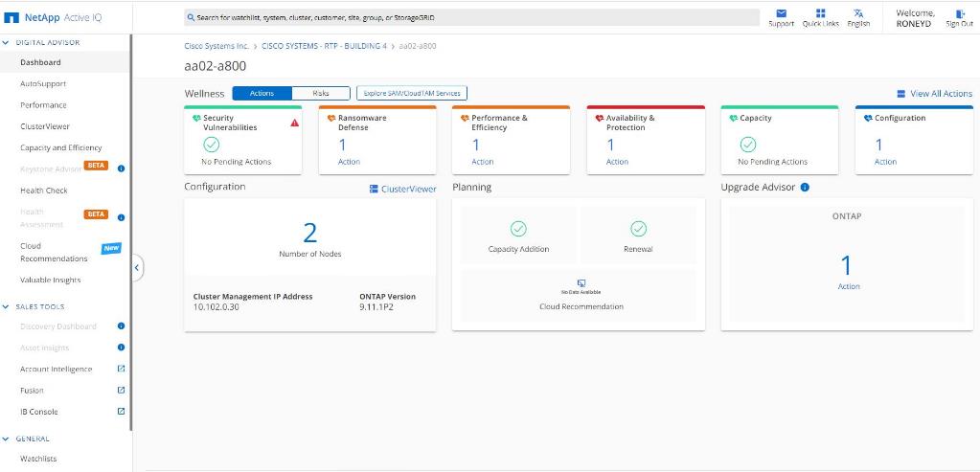Select the Actions toggle in Wellness

click(x=262, y=93)
